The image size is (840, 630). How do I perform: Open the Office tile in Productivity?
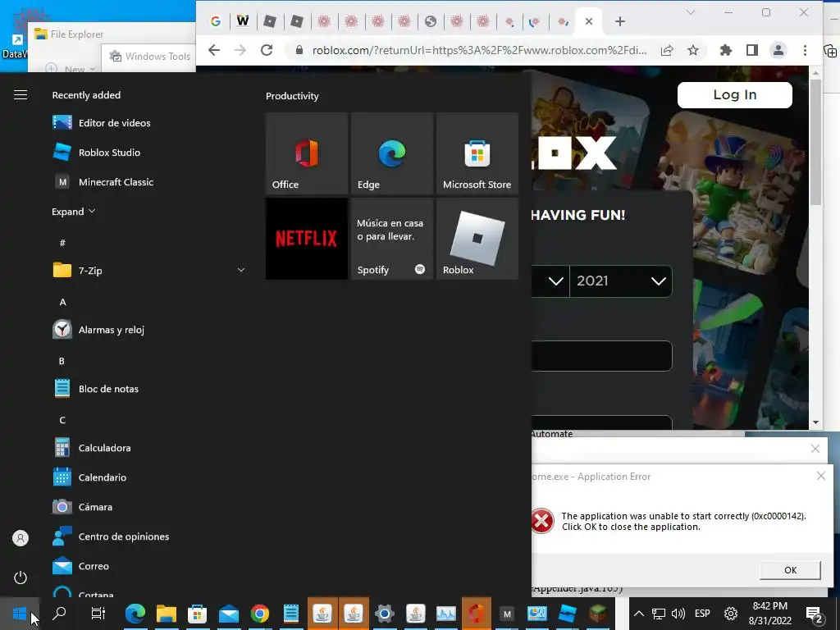point(307,153)
